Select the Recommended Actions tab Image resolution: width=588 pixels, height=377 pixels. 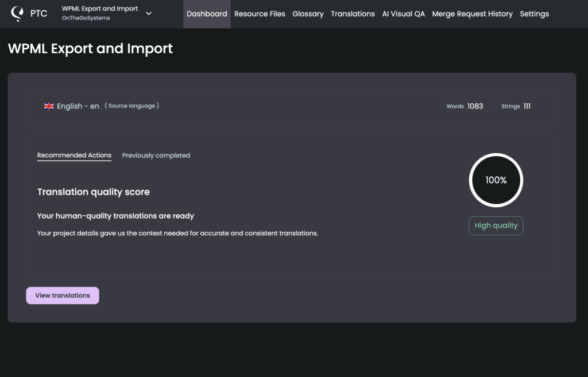(x=74, y=156)
